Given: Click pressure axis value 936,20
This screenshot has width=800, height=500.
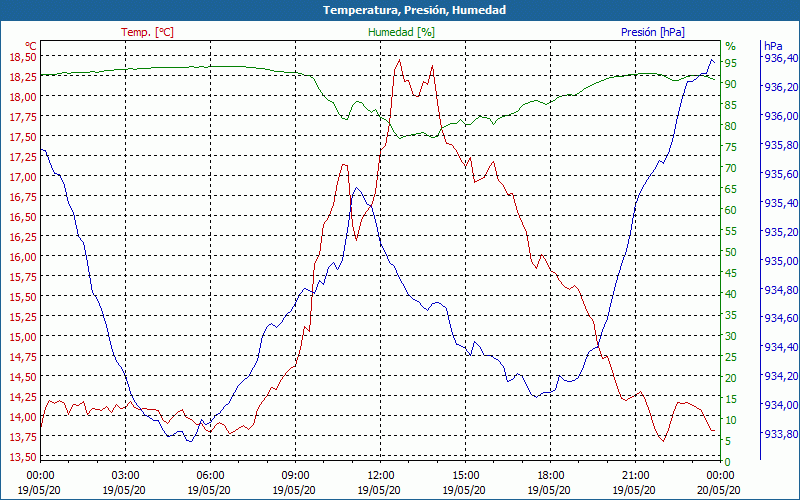Looking at the screenshot, I should pos(780,87).
